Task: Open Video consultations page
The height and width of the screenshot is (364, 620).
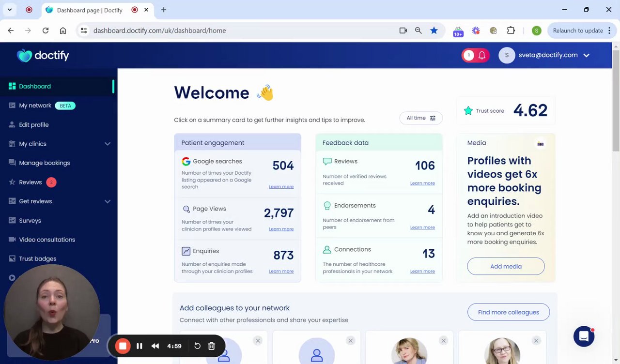Action: (x=47, y=240)
